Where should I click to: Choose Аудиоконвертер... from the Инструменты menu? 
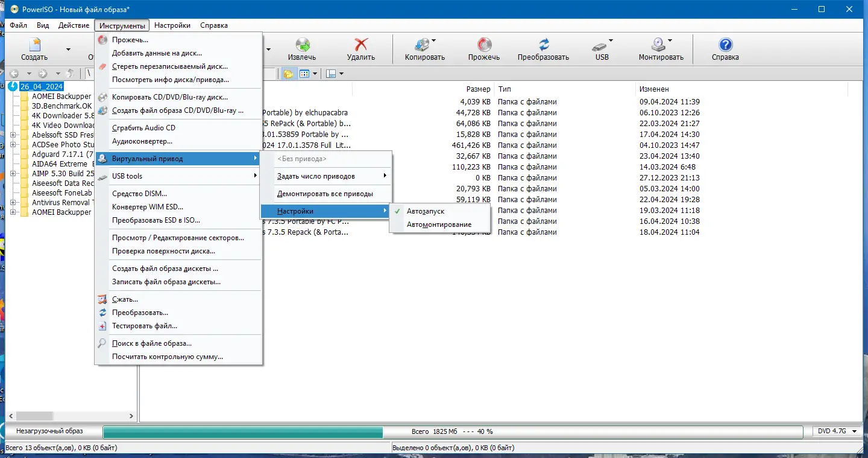178,141
